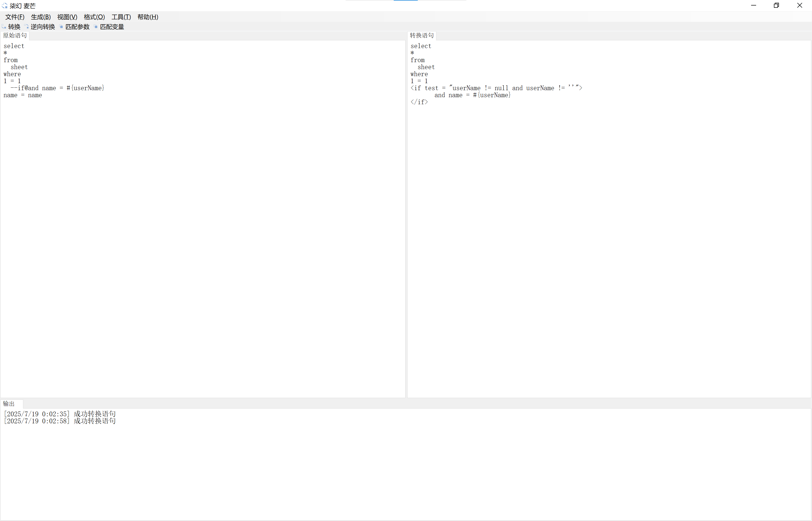
Task: Open the 生成(B) menu
Action: coord(41,17)
